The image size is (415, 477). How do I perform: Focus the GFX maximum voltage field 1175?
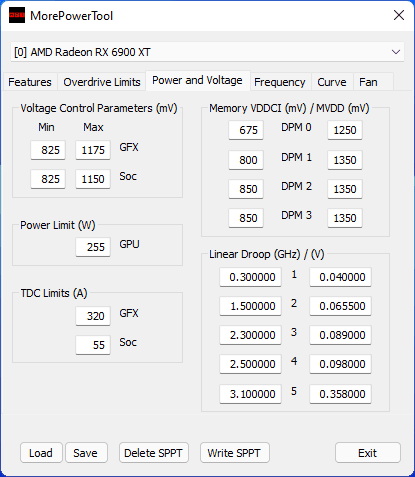tap(93, 150)
